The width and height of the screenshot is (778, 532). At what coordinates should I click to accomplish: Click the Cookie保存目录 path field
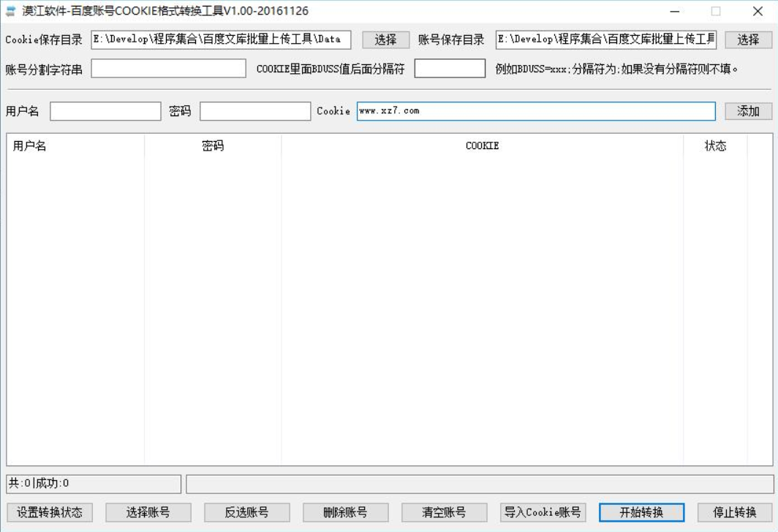point(221,39)
